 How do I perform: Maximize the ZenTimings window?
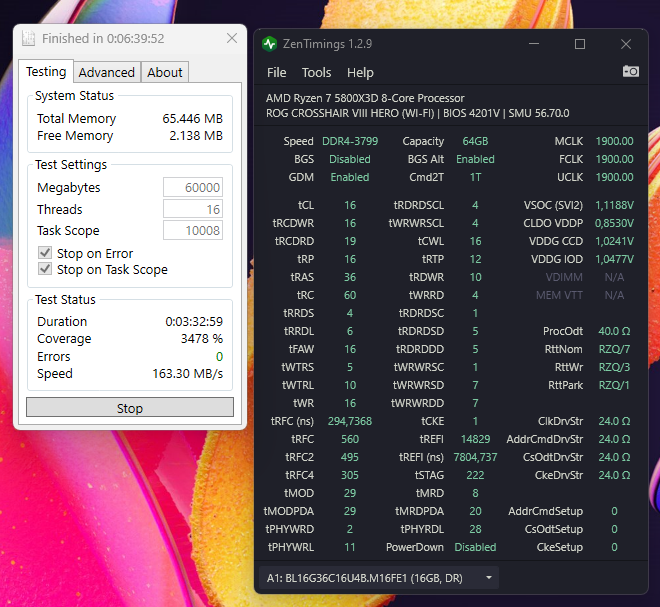coord(580,44)
